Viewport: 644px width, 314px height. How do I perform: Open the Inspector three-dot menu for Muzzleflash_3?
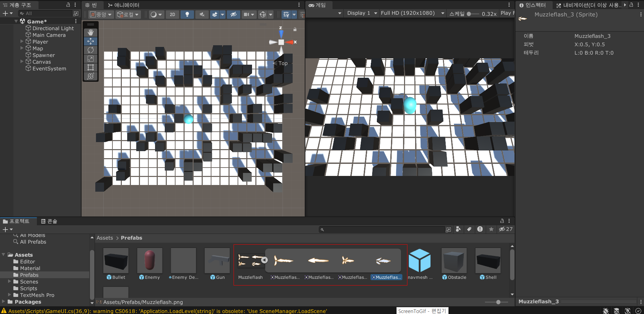point(641,15)
